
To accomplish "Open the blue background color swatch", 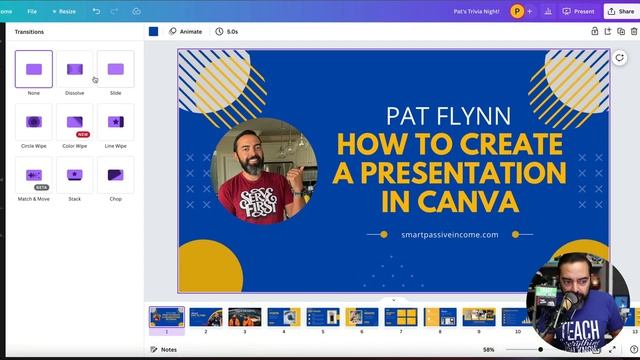I will (x=153, y=31).
